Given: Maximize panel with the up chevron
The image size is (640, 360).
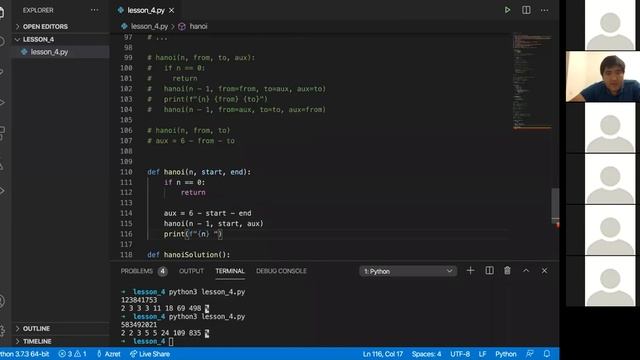Looking at the screenshot, I should (526, 271).
